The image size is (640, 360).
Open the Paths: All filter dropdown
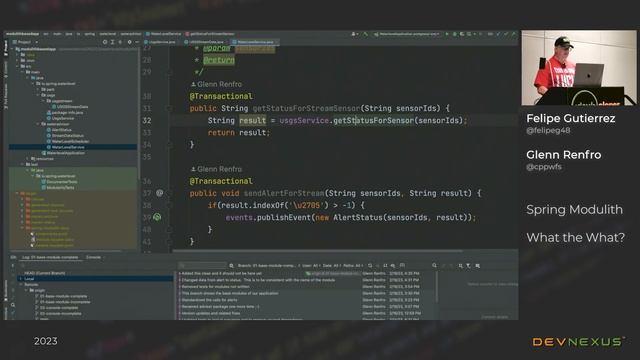353,266
